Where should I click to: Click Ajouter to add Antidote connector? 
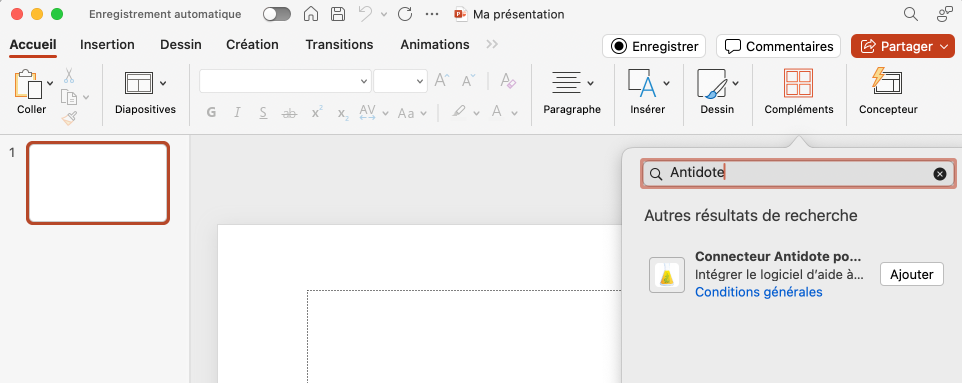[912, 274]
